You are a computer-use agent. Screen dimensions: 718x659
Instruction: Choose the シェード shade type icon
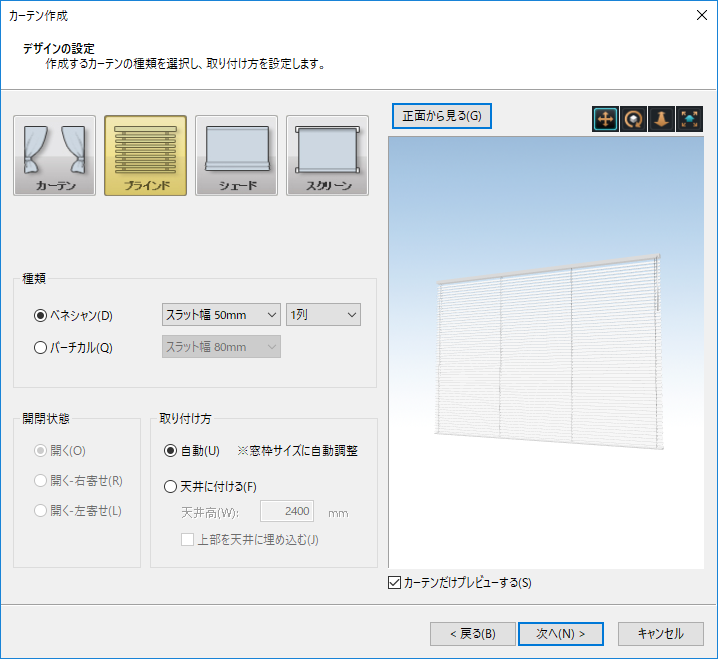237,155
